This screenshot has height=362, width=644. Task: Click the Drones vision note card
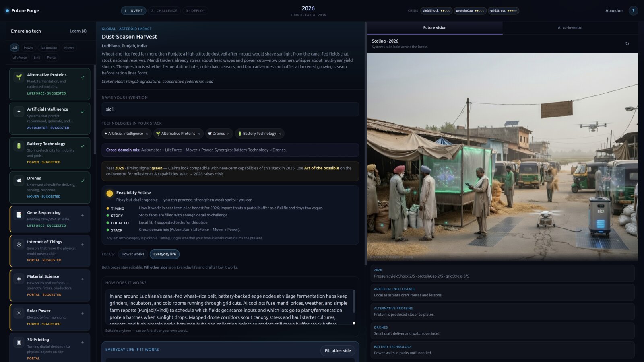click(502, 331)
